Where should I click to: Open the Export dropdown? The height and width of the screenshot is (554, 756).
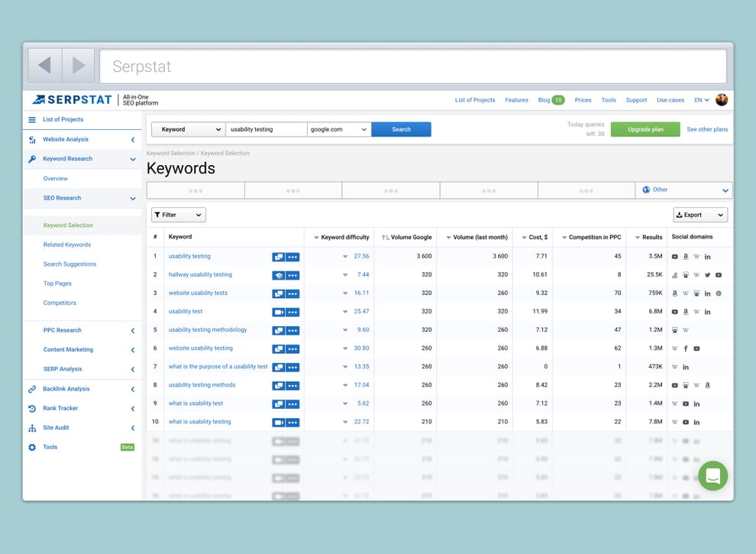699,215
